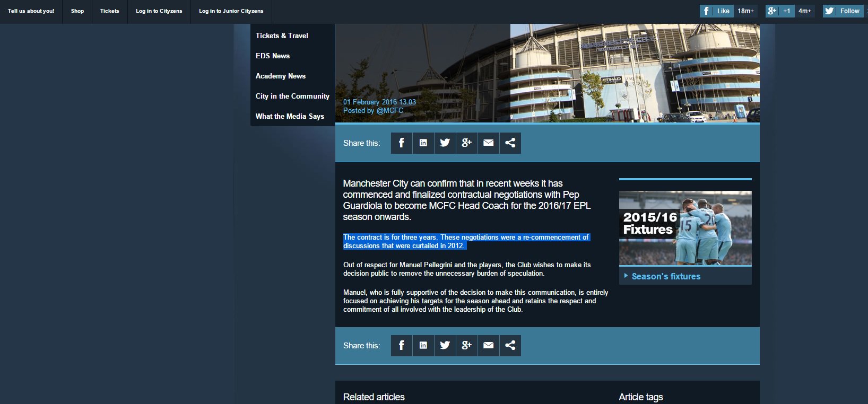Share via Facebook in top share bar
Viewport: 868px width, 404px height.
click(x=402, y=143)
